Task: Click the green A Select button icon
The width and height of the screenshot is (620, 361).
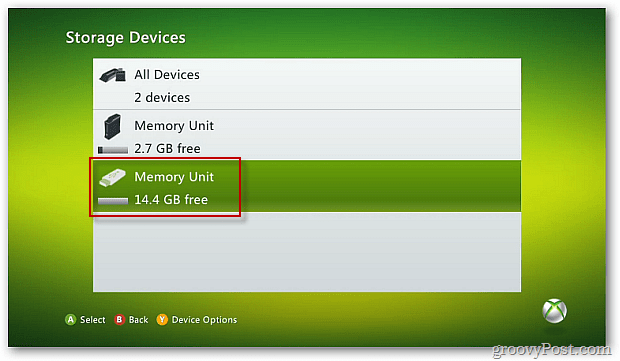Action: pyautogui.click(x=70, y=319)
